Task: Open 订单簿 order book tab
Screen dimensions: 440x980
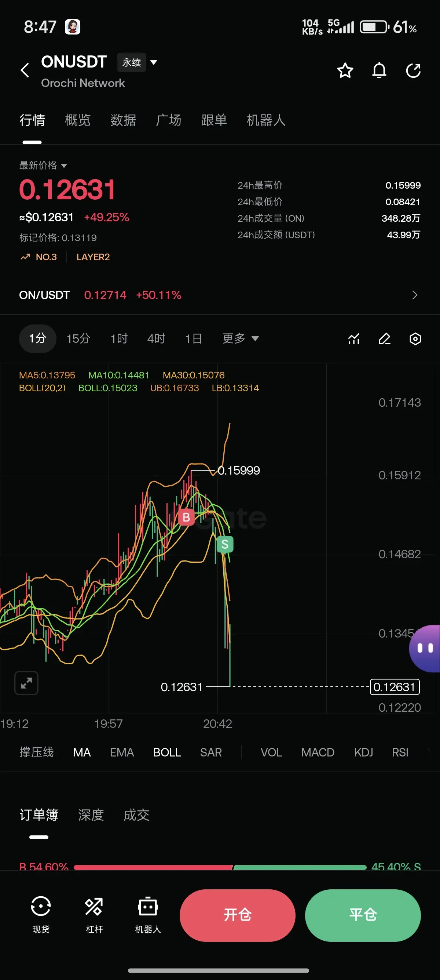Action: point(39,814)
